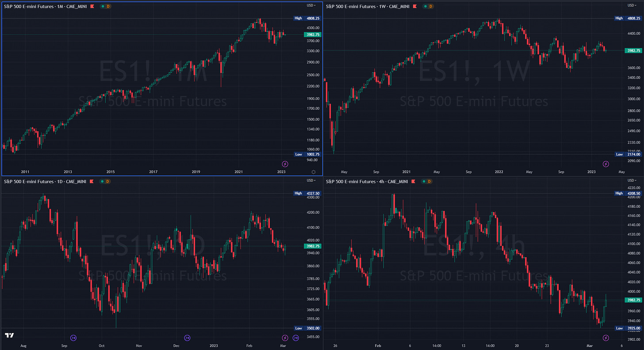Screen dimensions: 644x350
Task: Click the lightning event icon on the 4h chart
Action: pyautogui.click(x=606, y=338)
